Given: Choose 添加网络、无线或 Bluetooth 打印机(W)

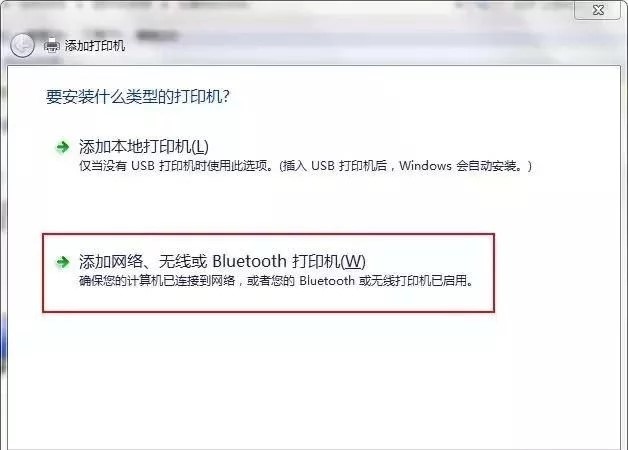Looking at the screenshot, I should 222,261.
